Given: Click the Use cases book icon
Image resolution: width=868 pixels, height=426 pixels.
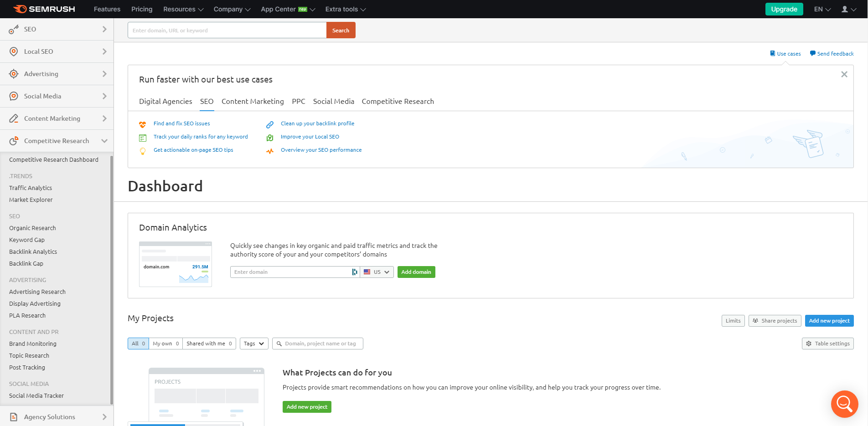Looking at the screenshot, I should click(x=773, y=53).
